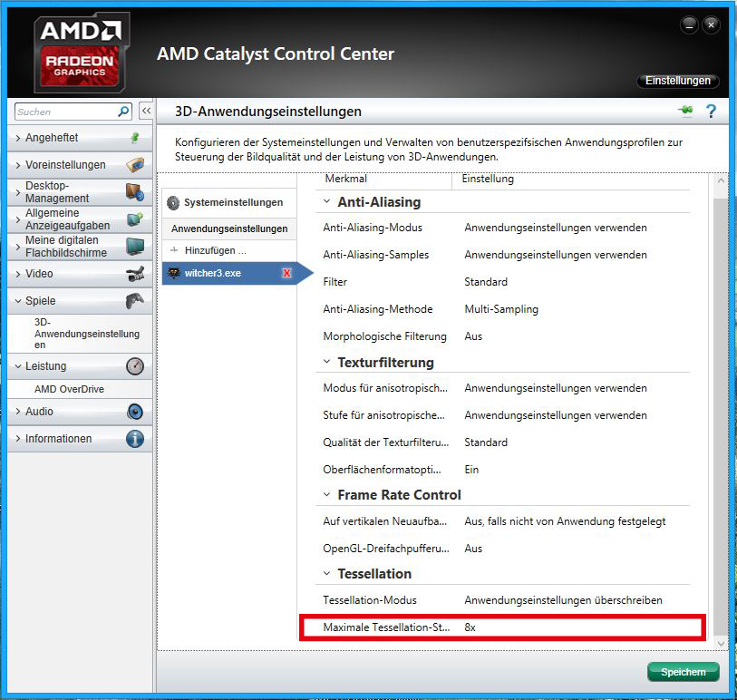Change Modus für anisotropisch setting value
Image resolution: width=737 pixels, height=700 pixels.
click(x=556, y=388)
